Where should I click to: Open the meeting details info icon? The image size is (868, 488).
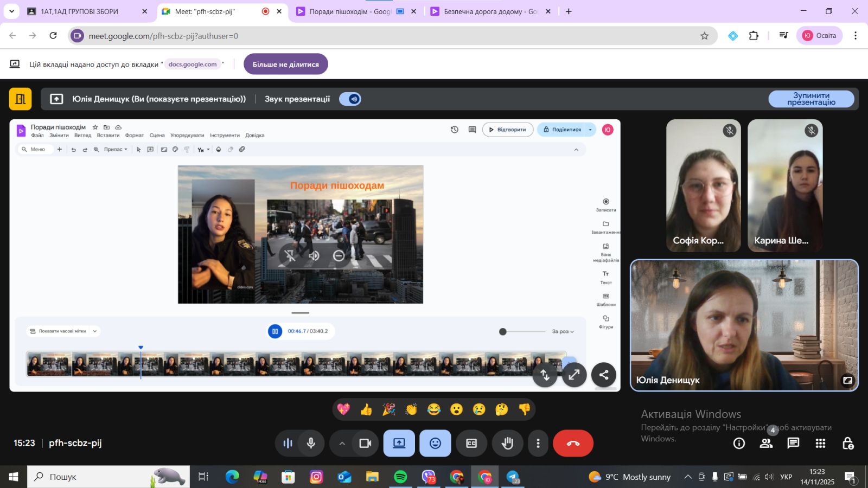[x=739, y=444]
